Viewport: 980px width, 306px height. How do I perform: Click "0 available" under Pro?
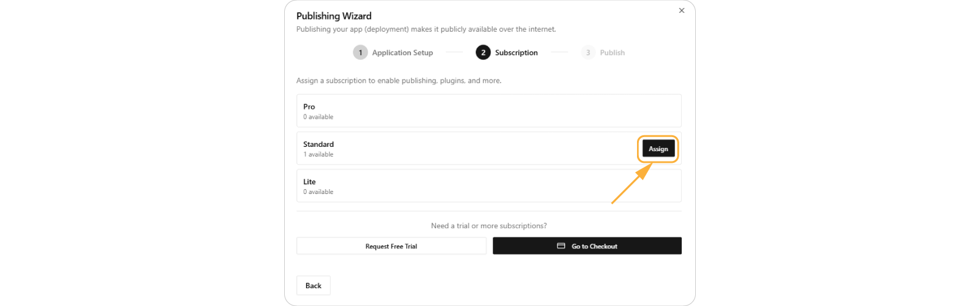click(x=318, y=117)
